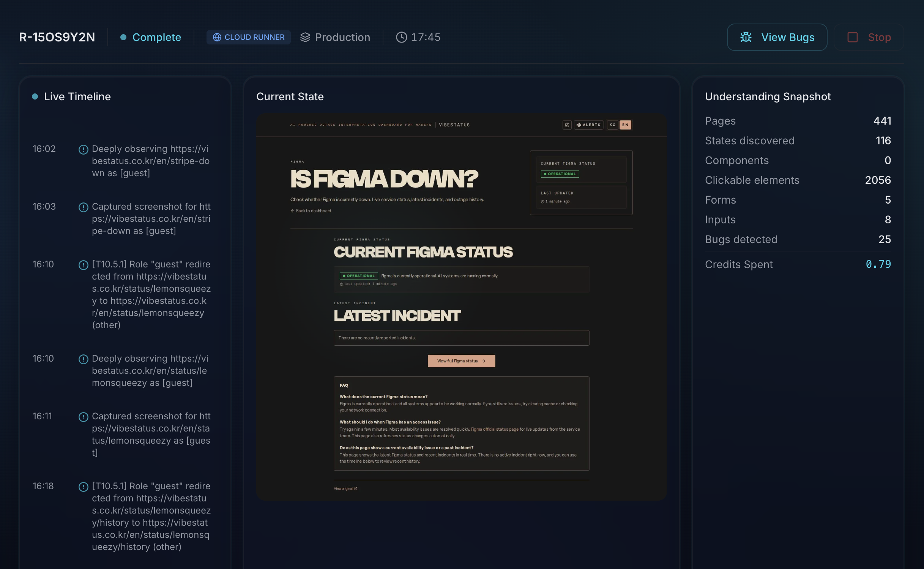The image size is (924, 569).
Task: Click the info icon on 16:11 entry
Action: click(83, 417)
